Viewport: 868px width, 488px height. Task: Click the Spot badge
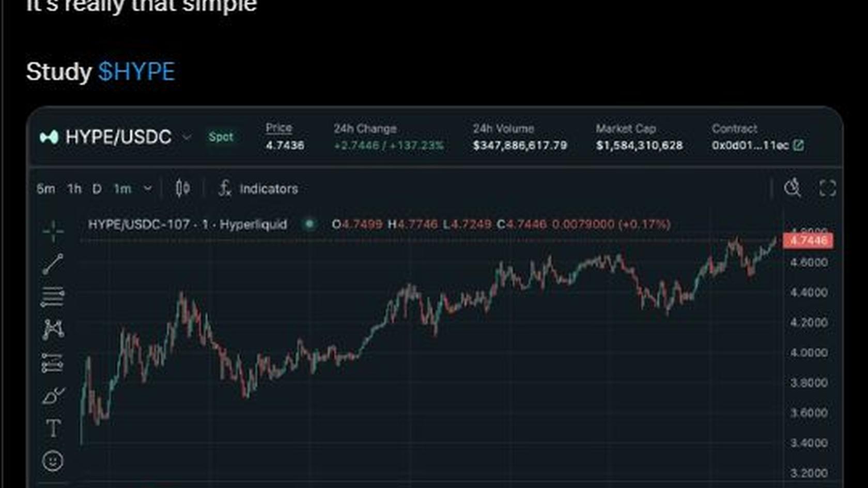pyautogui.click(x=221, y=137)
